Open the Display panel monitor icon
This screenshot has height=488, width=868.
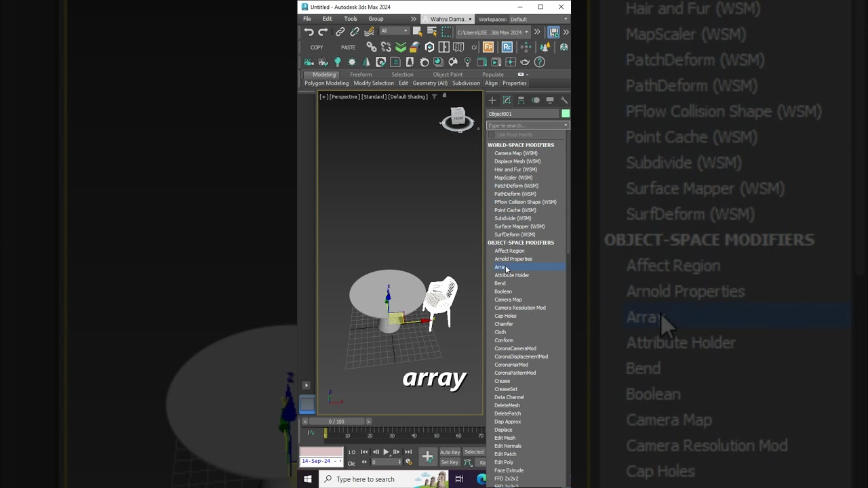tap(550, 100)
